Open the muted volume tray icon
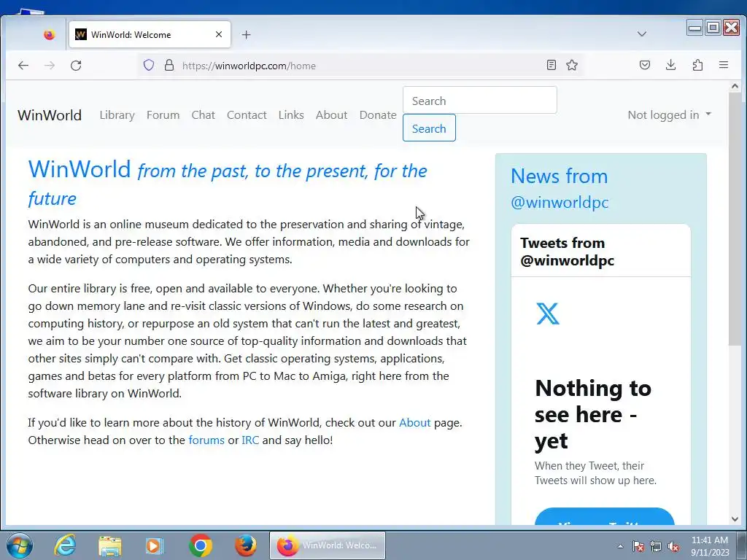 coord(673,546)
